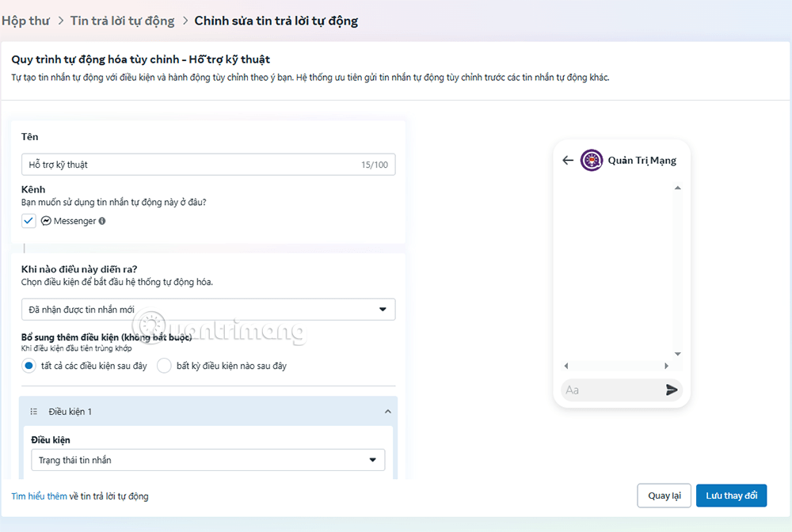Open 'Tin trả lời tự động' breadcrumb item
Viewport: 792px width, 532px height.
(123, 20)
